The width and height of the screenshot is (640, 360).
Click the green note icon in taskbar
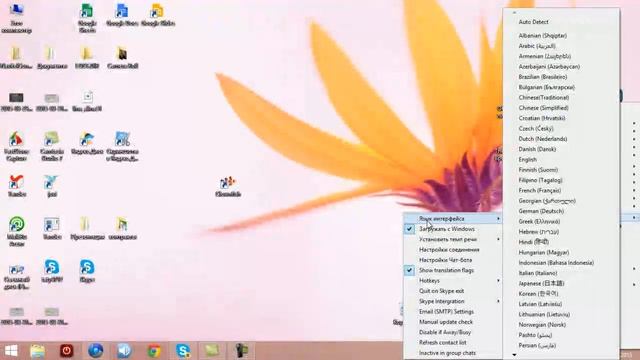coord(212,351)
